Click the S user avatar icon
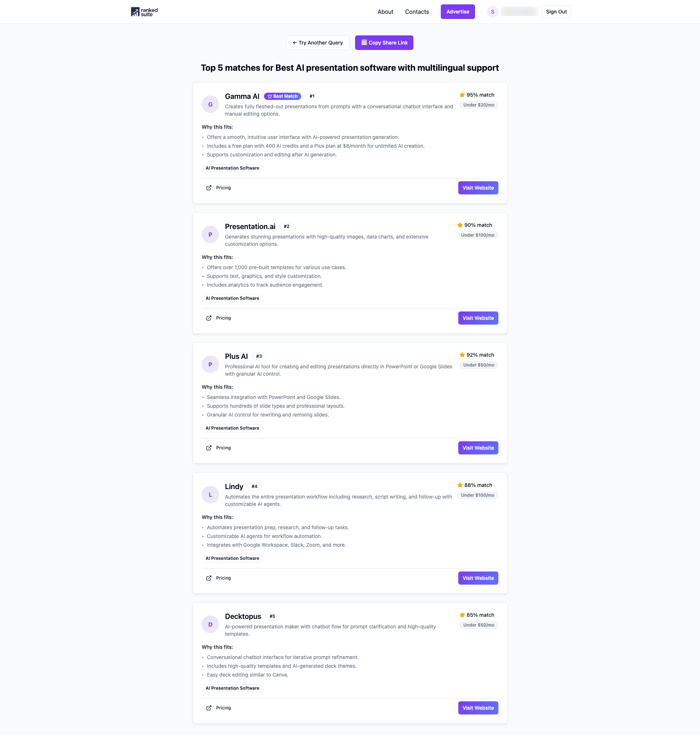 click(492, 12)
